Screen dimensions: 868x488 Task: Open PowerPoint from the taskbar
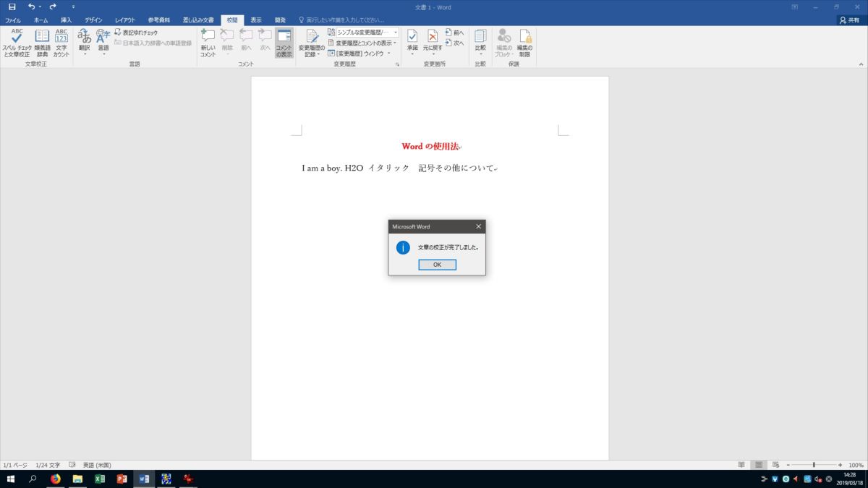(122, 479)
